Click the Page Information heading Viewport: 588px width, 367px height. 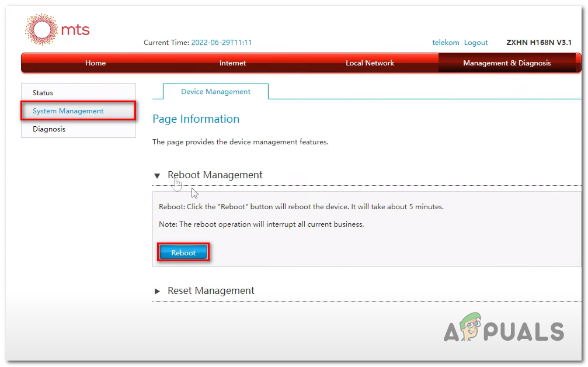pyautogui.click(x=196, y=119)
